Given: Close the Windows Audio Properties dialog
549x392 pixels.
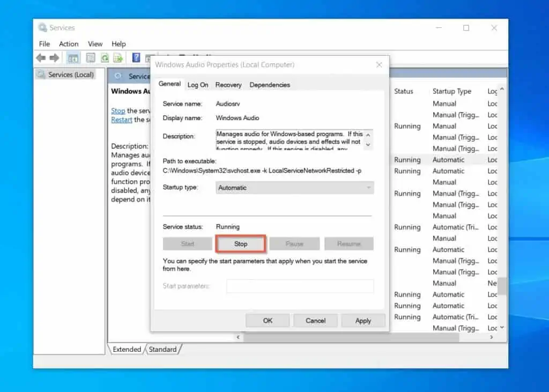Looking at the screenshot, I should coord(379,65).
